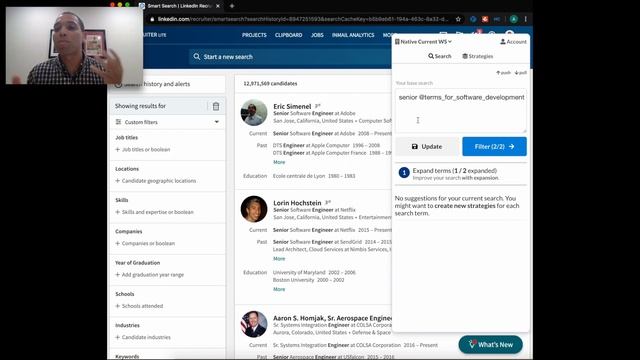The width and height of the screenshot is (640, 360).
Task: Bookmark the page with the star icon
Action: [458, 19]
